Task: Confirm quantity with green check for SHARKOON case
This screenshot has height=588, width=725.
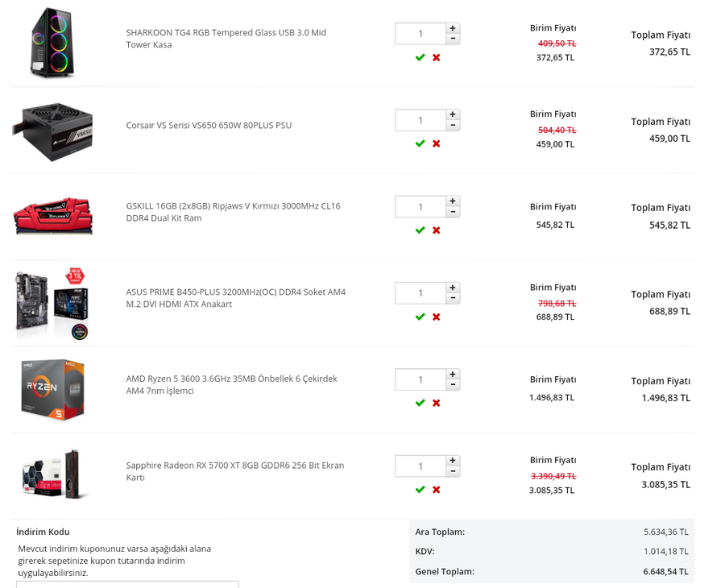Action: [420, 57]
